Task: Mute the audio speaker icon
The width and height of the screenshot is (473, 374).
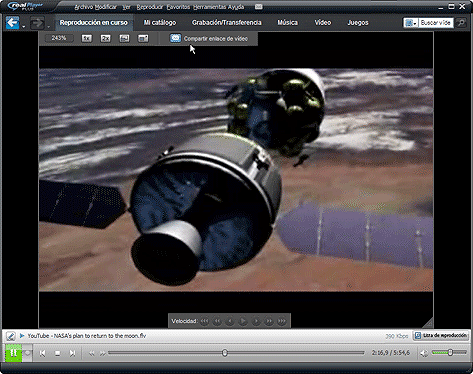Action: (424, 353)
